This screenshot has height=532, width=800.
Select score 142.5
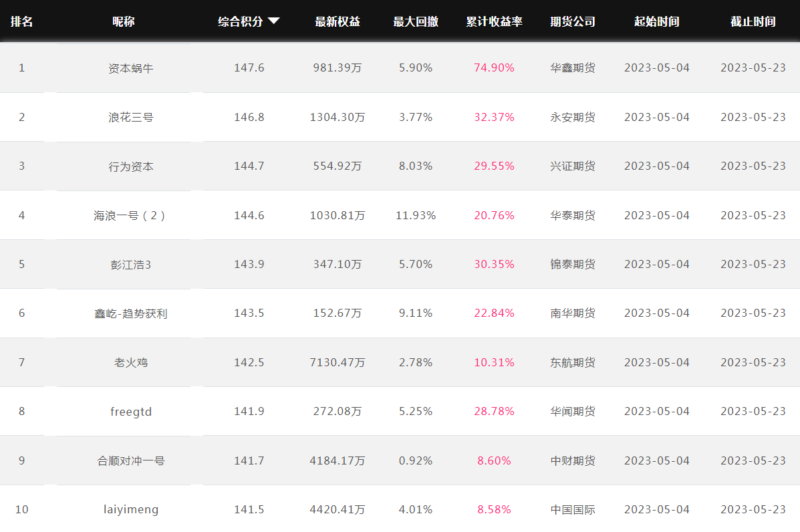[x=249, y=362]
